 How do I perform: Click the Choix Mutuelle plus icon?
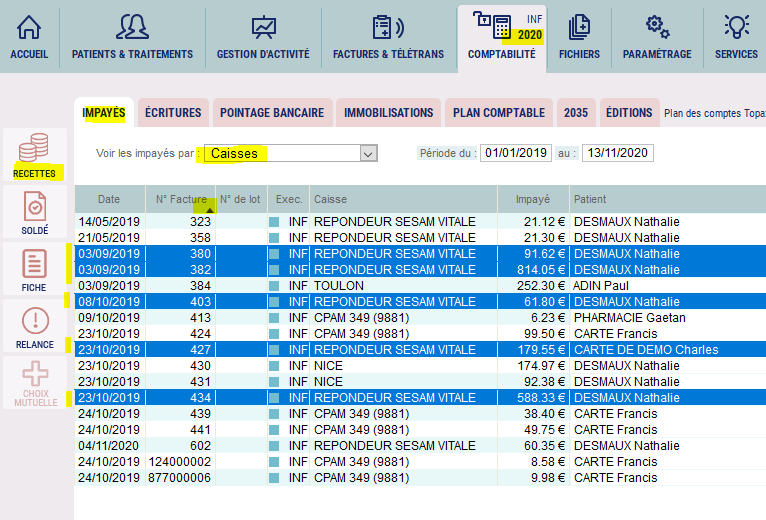point(35,373)
